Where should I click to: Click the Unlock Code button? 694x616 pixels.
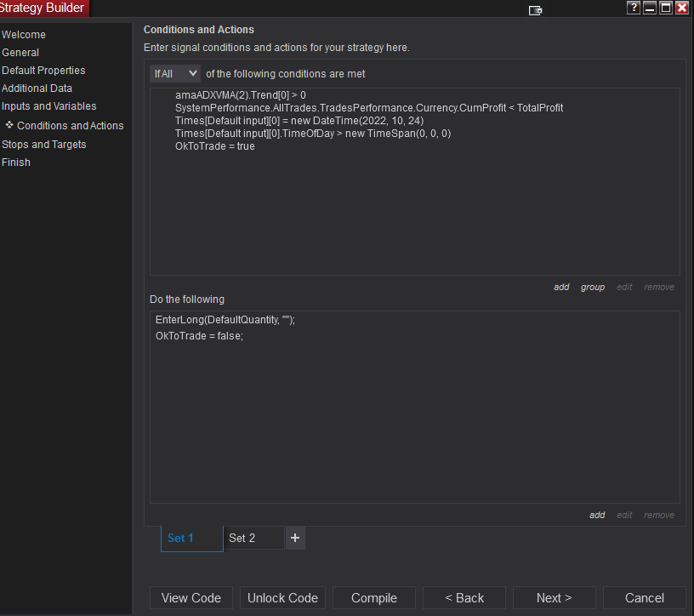pos(282,598)
